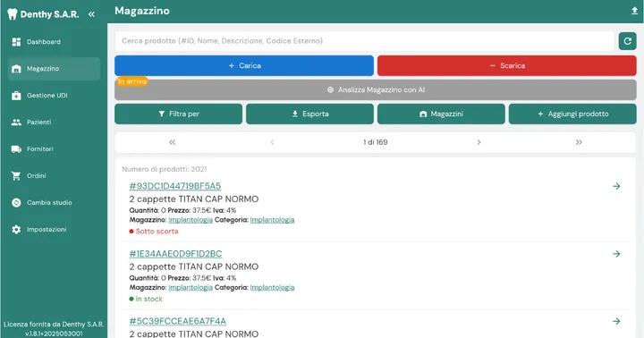
Task: Click the Fornitori truck icon
Action: pyautogui.click(x=16, y=149)
